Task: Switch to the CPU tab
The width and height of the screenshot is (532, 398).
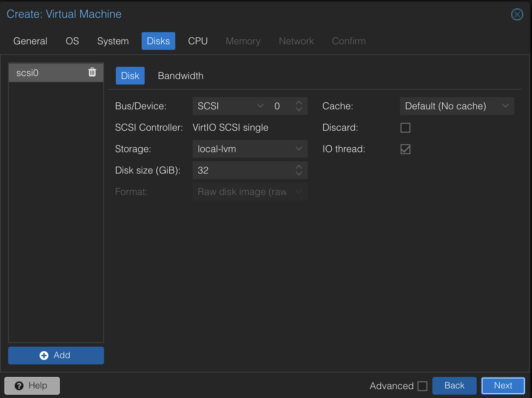Action: click(x=198, y=41)
